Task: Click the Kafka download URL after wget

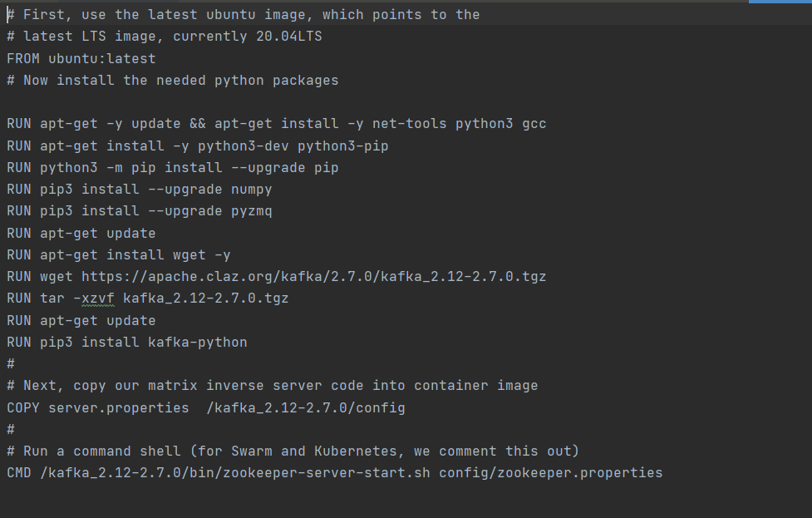Action: (314, 277)
